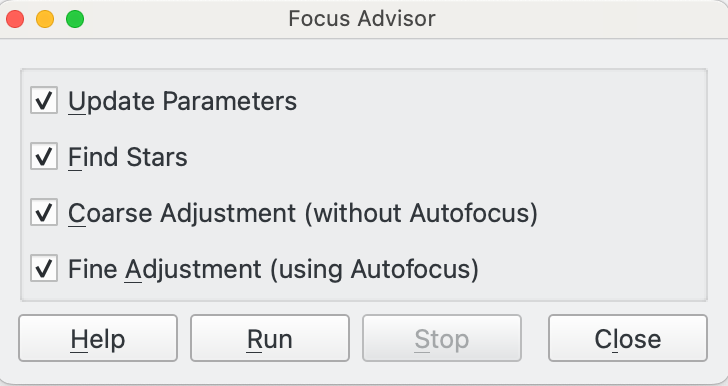Zoom the window with green icon
The width and height of the screenshot is (728, 386).
75,19
